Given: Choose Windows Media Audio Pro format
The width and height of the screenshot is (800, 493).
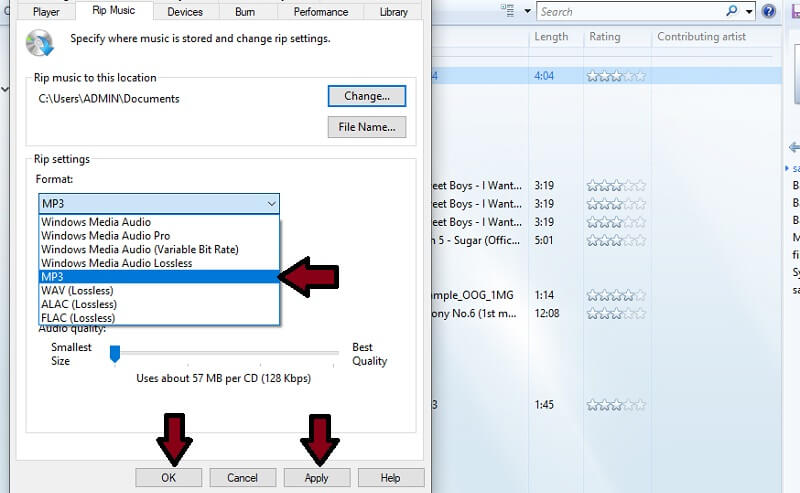Looking at the screenshot, I should (159, 236).
